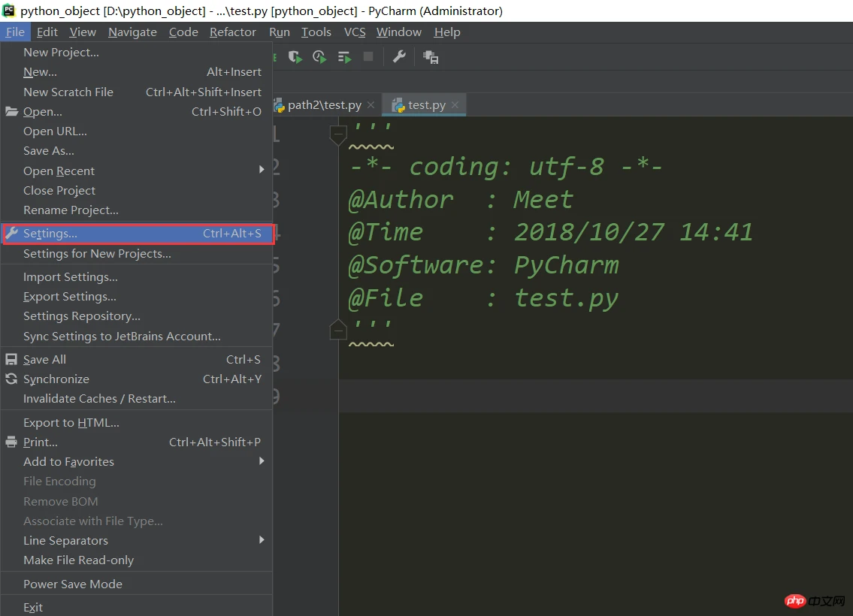Open the VCS menu
Viewport: 853px width, 616px height.
point(355,32)
